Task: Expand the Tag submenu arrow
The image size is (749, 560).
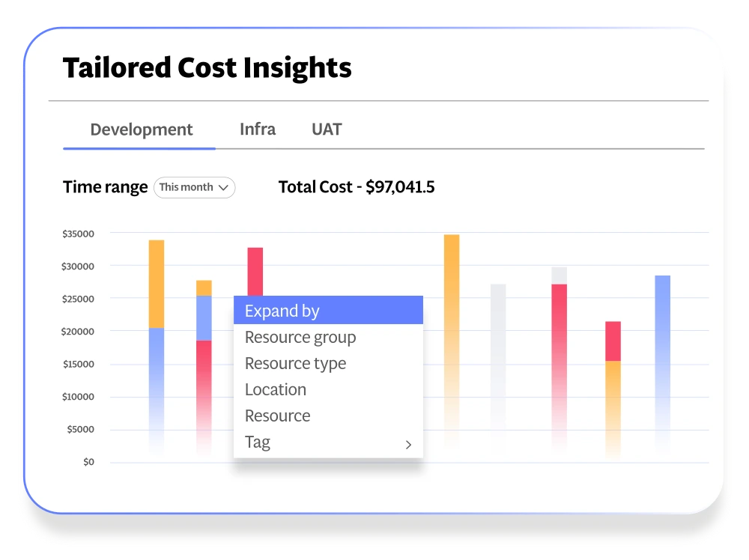Action: pyautogui.click(x=408, y=444)
